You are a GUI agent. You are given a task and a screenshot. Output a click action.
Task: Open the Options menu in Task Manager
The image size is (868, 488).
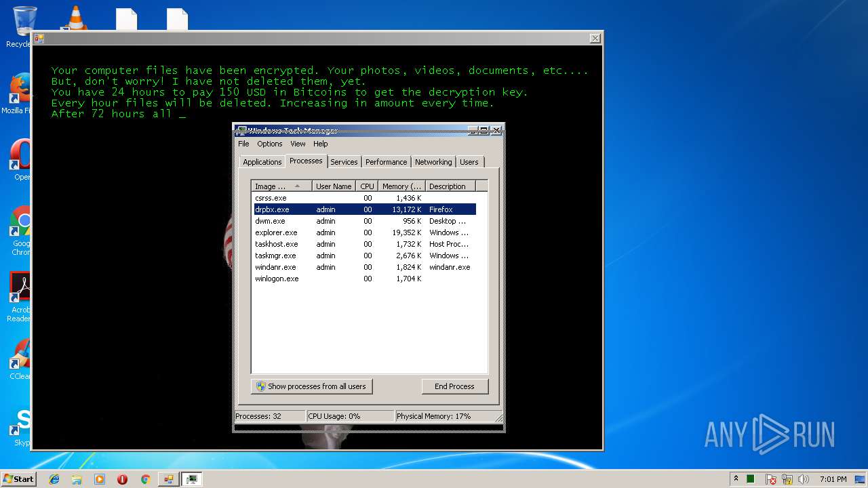tap(269, 144)
